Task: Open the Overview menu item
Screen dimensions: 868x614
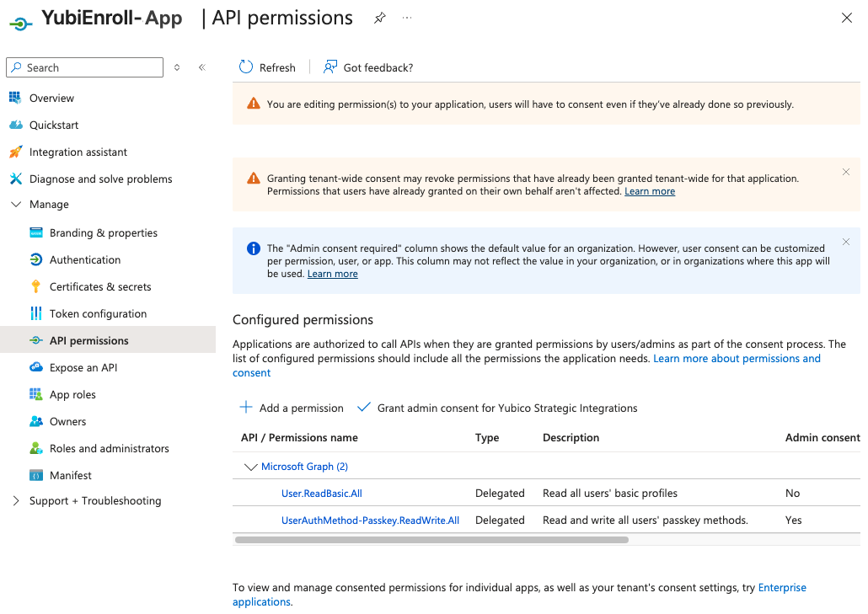Action: coord(51,98)
